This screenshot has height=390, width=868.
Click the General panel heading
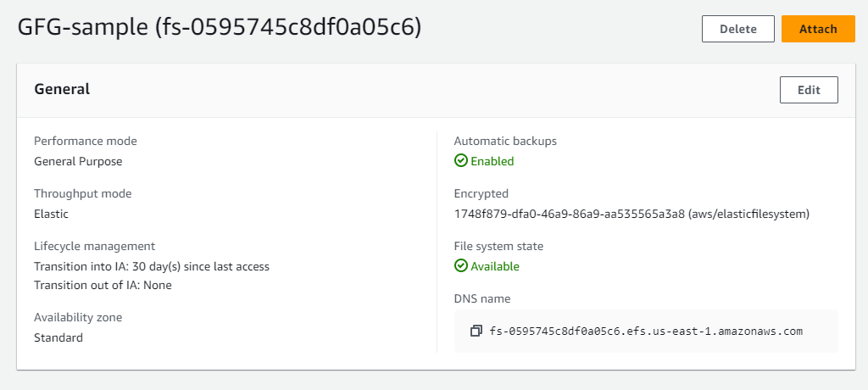[62, 89]
